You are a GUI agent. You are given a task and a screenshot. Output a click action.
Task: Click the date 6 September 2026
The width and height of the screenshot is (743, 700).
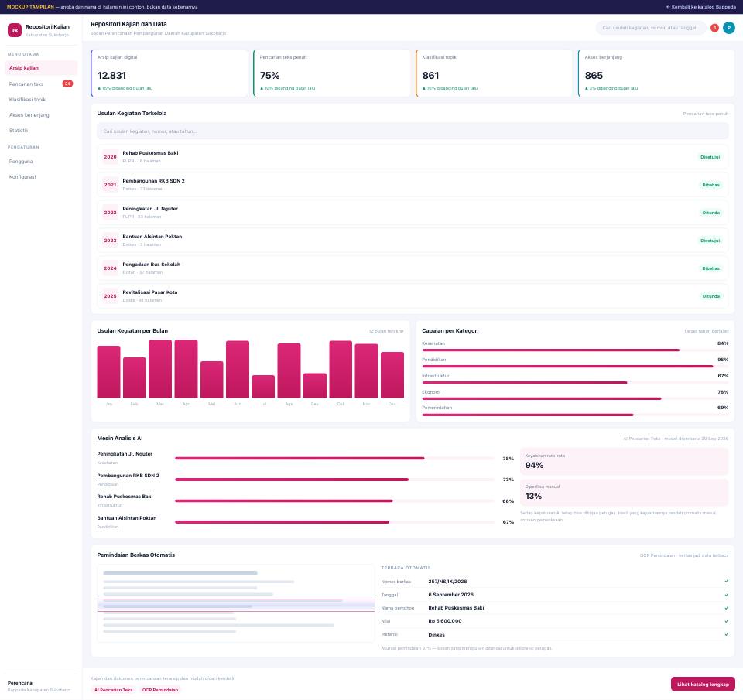point(451,595)
